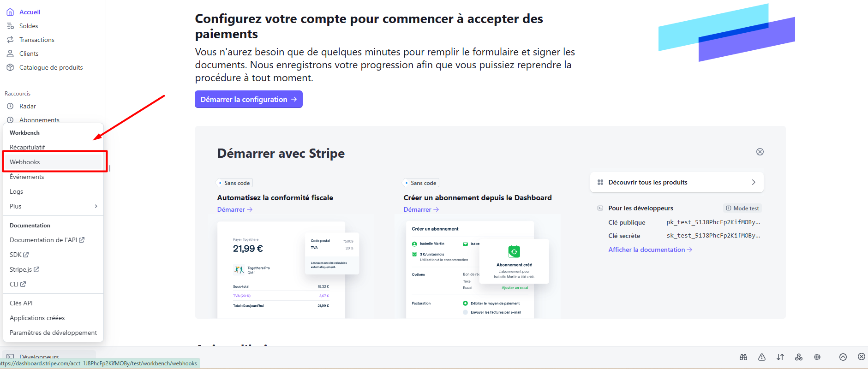Click the external link icon beside Documentation de l'API

point(82,240)
